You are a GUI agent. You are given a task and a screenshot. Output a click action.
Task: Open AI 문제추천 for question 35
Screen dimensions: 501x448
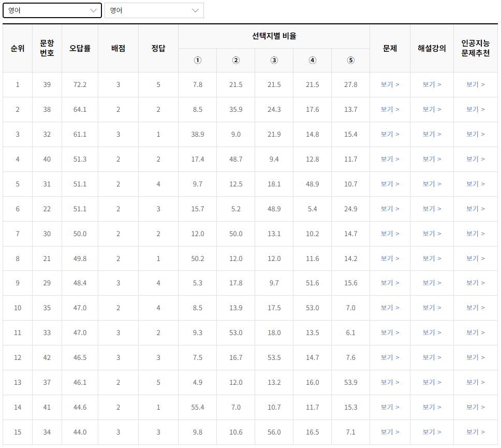475,308
